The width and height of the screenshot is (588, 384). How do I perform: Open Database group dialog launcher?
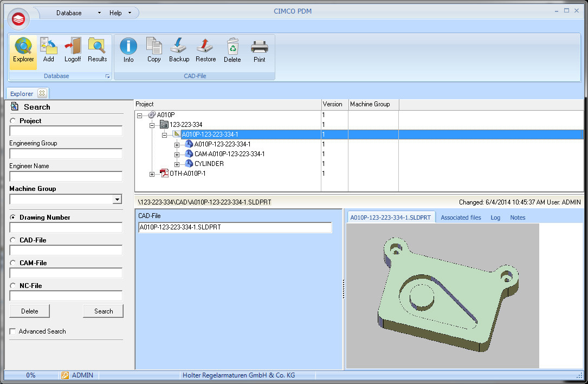(x=108, y=76)
